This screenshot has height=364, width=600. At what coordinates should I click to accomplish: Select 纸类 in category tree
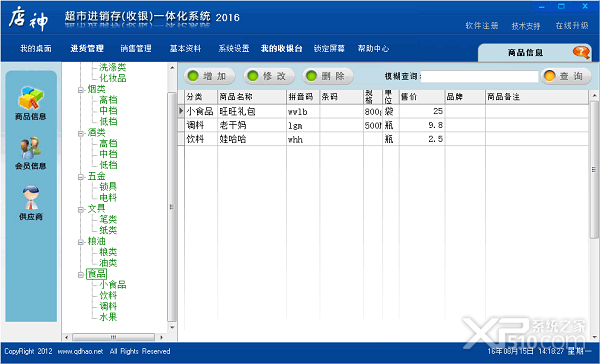[x=108, y=230]
